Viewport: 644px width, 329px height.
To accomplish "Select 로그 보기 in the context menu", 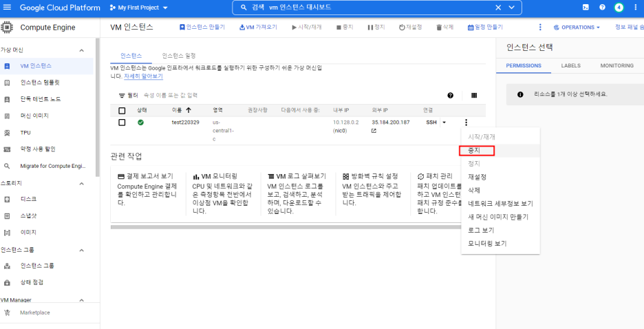I will [501, 230].
